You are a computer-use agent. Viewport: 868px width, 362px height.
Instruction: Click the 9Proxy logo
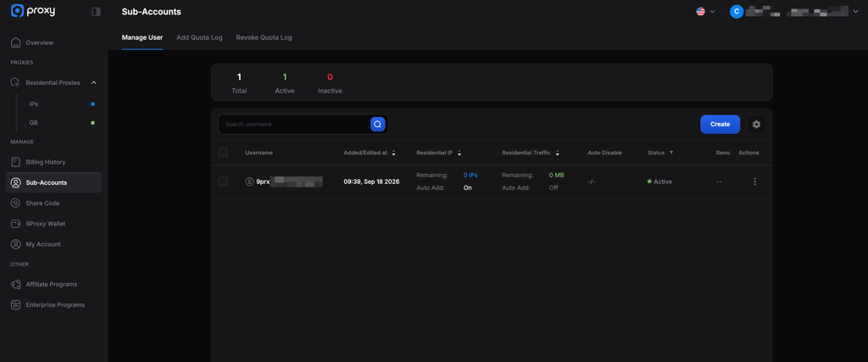33,10
